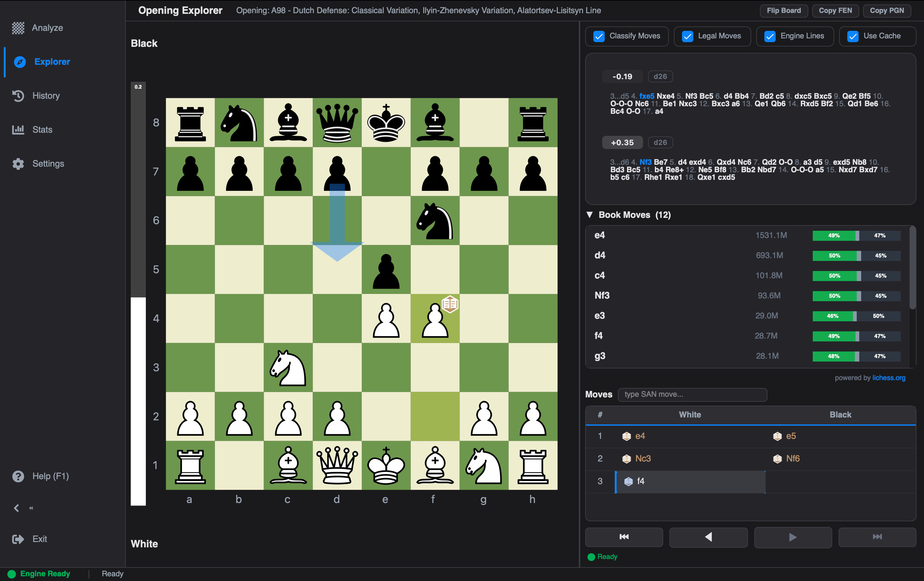Click the +0.35 engine evaluation badge

(x=622, y=142)
